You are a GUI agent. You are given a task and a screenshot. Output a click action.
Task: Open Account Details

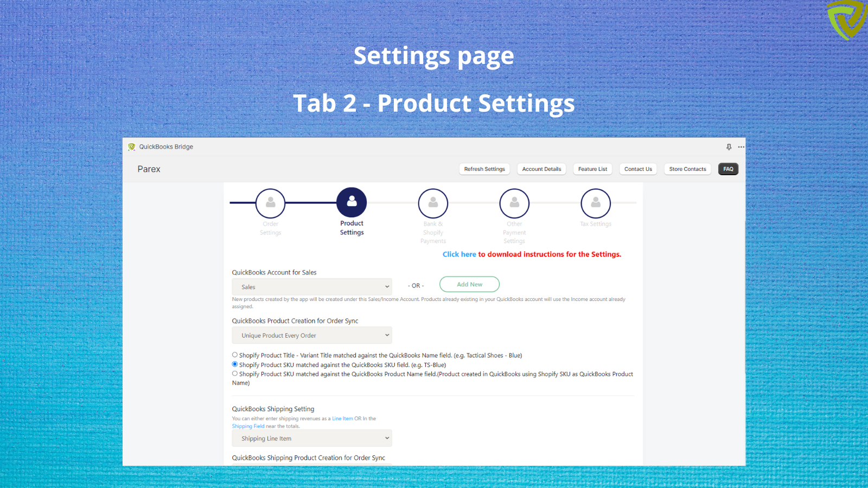click(x=541, y=169)
